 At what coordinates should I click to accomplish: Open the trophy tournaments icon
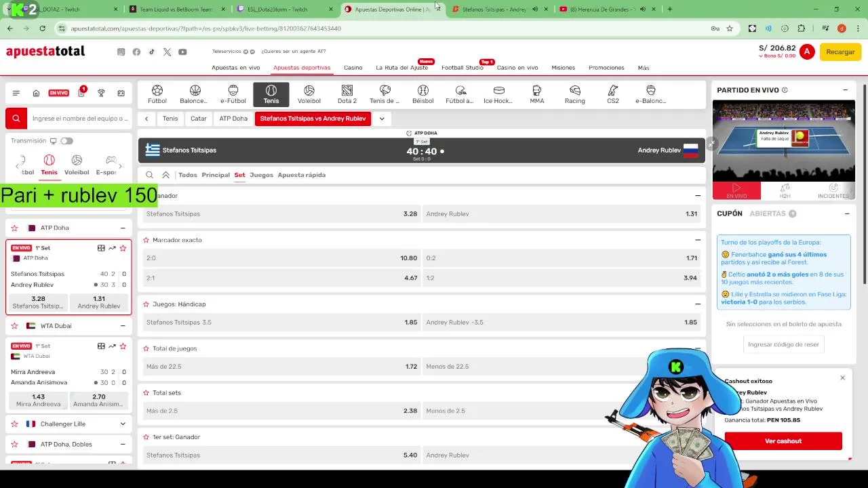click(x=101, y=93)
